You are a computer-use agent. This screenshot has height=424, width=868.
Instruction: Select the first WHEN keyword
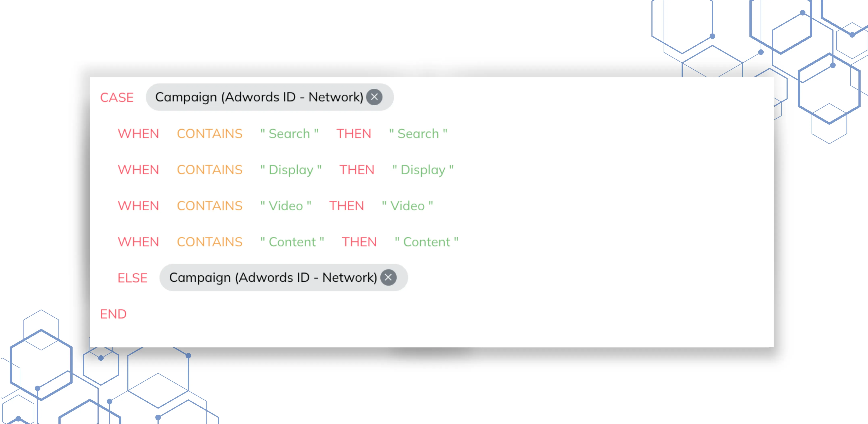click(x=139, y=134)
